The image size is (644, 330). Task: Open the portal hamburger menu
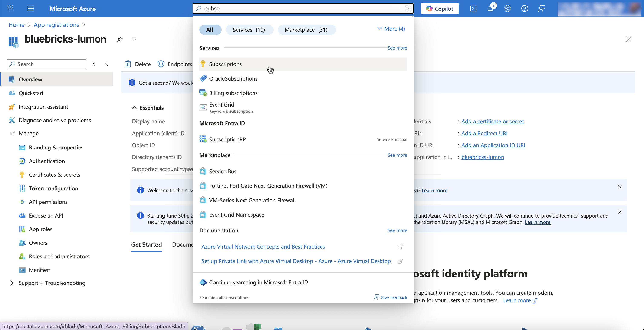[x=30, y=9]
